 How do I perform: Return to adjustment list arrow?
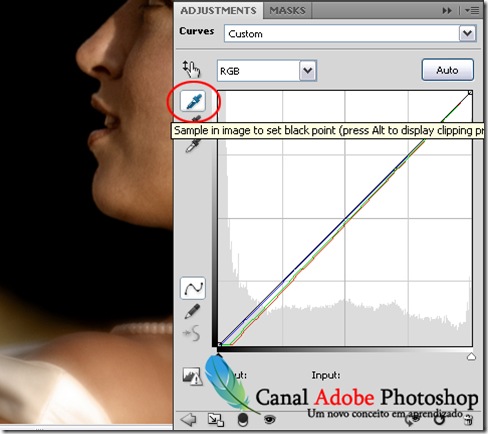pyautogui.click(x=188, y=419)
